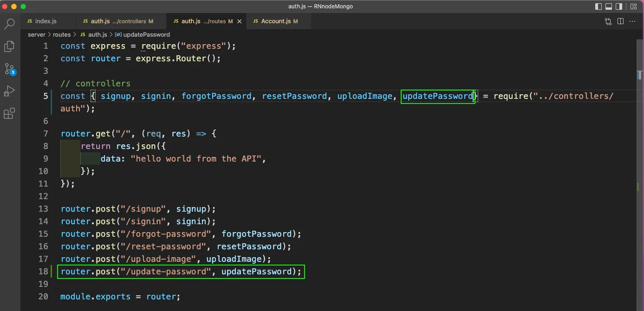This screenshot has width=644, height=311.
Task: Click line number 5 in gutter
Action: pos(45,96)
